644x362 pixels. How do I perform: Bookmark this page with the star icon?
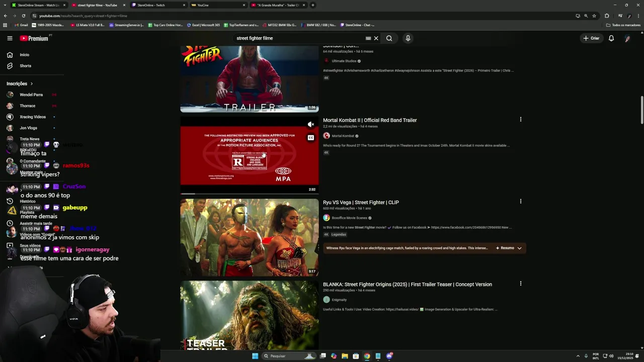click(594, 16)
